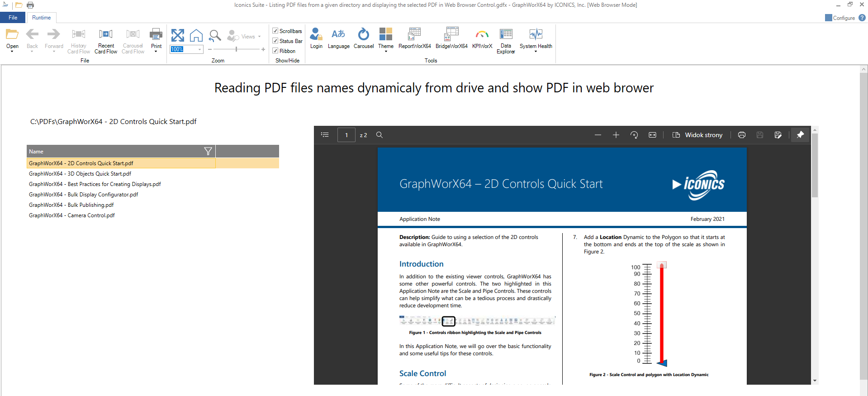Screen dimensions: 868x396
Task: Expand the Open dropdown arrow
Action: point(12,52)
